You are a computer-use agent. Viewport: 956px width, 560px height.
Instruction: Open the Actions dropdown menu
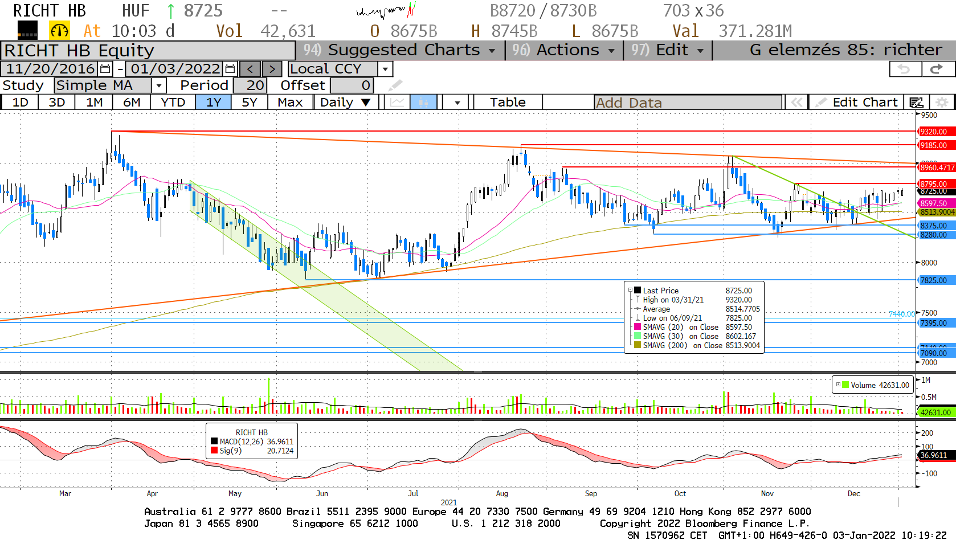coord(563,50)
